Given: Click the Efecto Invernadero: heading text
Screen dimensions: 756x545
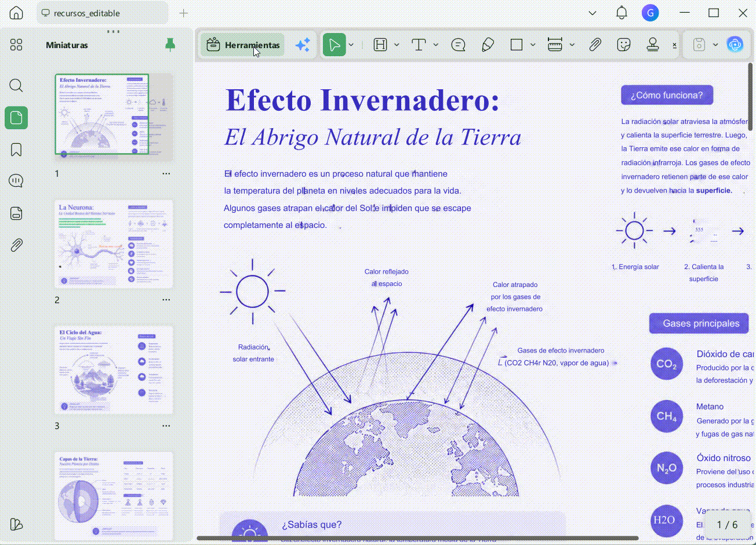Looking at the screenshot, I should point(362,100).
